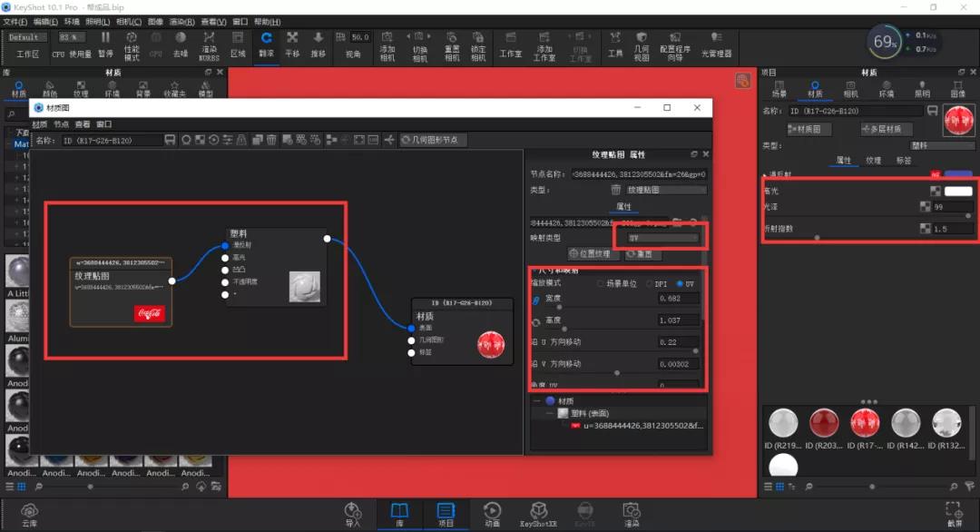Open the 映射类型 UV dropdown

[x=663, y=238]
